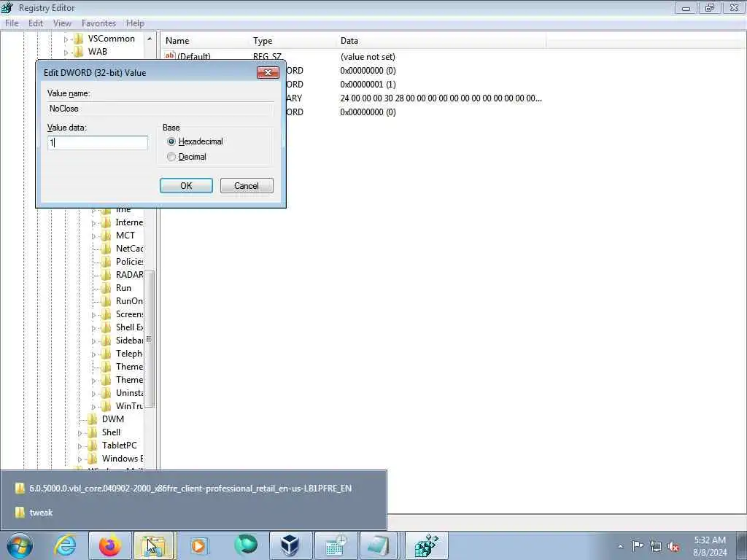Click the muted volume tray icon
Viewport: 747px width, 560px height.
[673, 546]
